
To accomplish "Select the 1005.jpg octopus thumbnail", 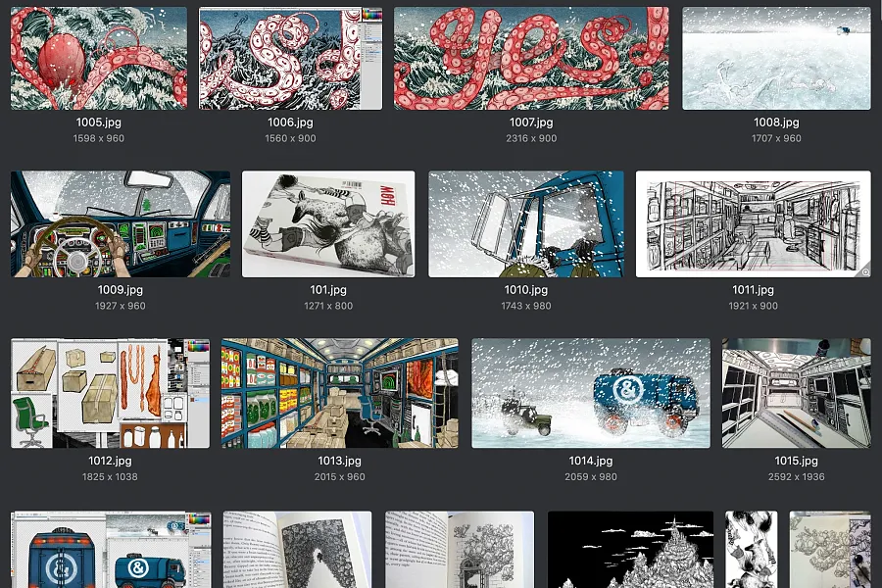I will [99, 58].
